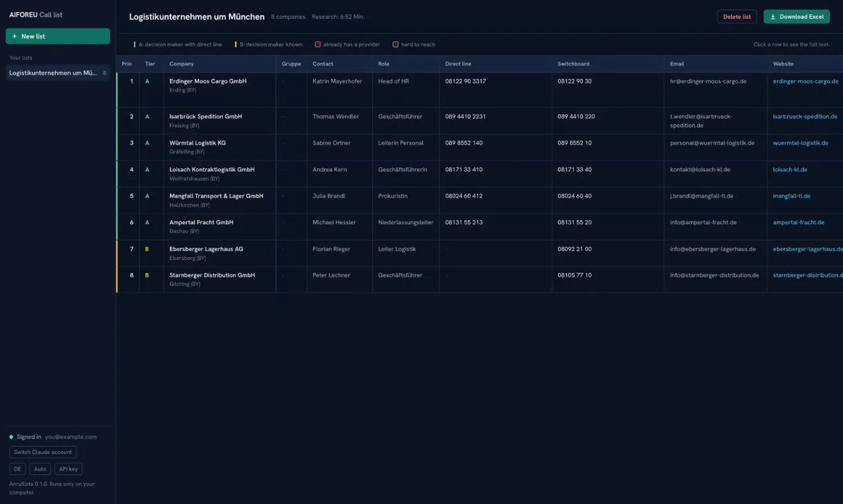Select the Isarbrück Spedition GmbH company name
This screenshot has width=843, height=504.
206,117
